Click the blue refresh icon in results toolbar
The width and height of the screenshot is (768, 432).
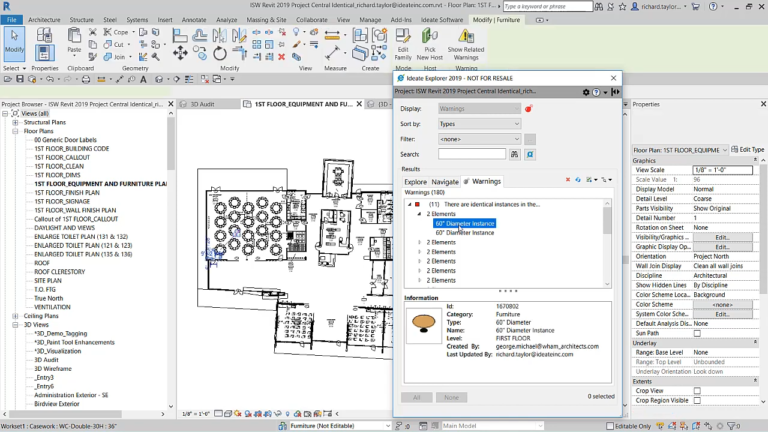point(578,180)
